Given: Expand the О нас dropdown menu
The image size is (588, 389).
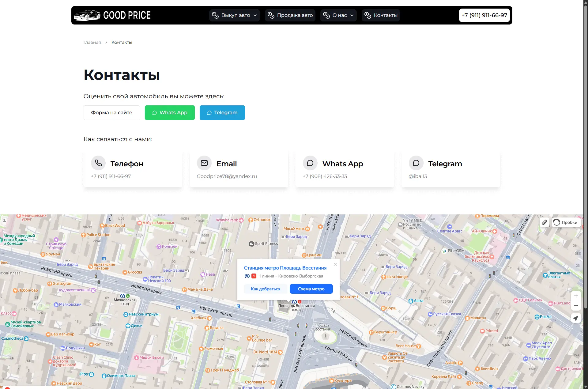Looking at the screenshot, I should pos(338,15).
